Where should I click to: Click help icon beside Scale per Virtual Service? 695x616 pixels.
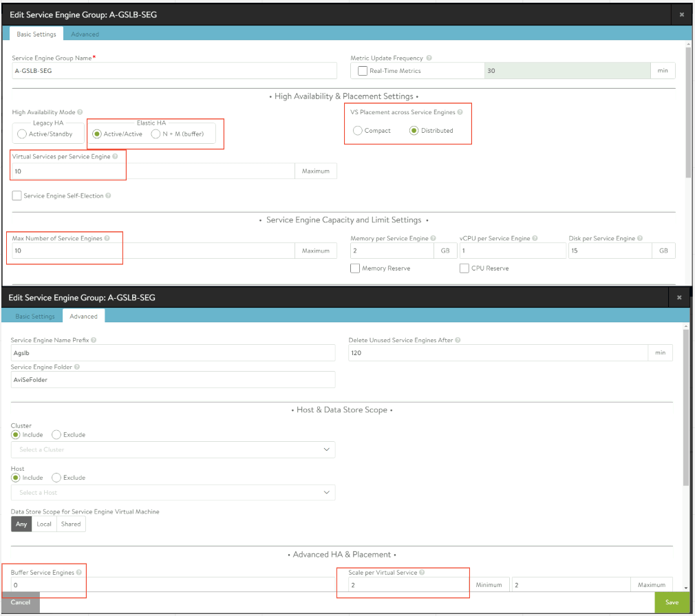point(421,573)
